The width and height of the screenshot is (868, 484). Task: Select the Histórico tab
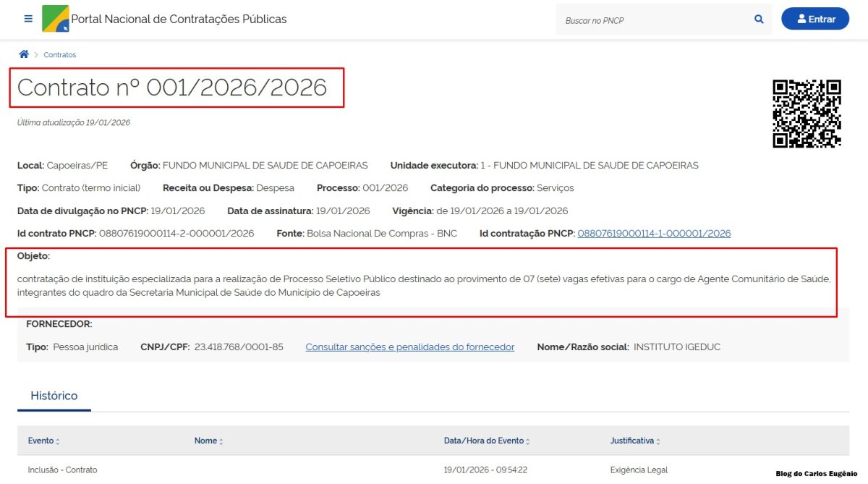54,396
